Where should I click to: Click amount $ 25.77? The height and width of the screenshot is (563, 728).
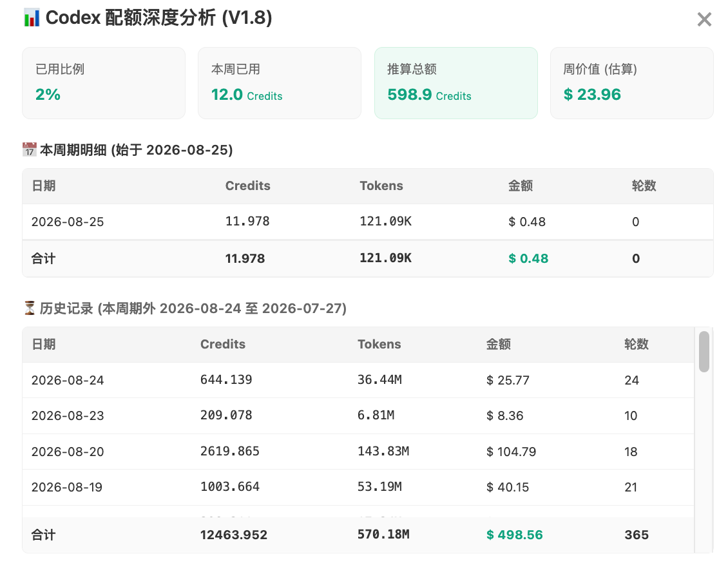508,380
